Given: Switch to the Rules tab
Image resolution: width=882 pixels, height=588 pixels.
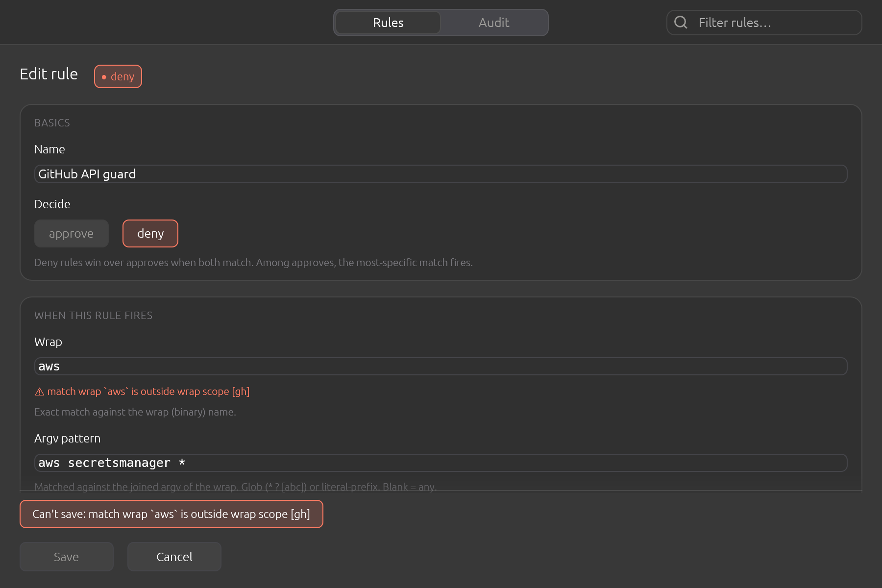Looking at the screenshot, I should click(x=388, y=23).
